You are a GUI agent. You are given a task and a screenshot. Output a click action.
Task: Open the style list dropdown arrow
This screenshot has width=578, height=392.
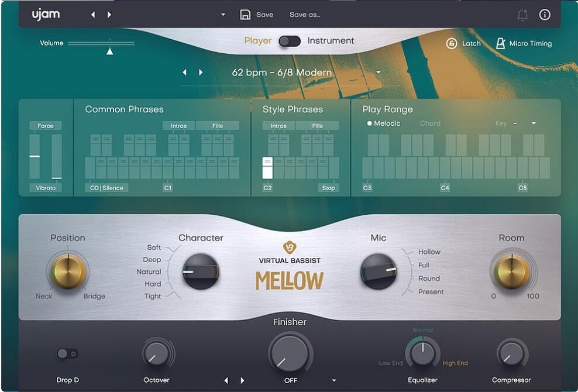pyautogui.click(x=378, y=73)
